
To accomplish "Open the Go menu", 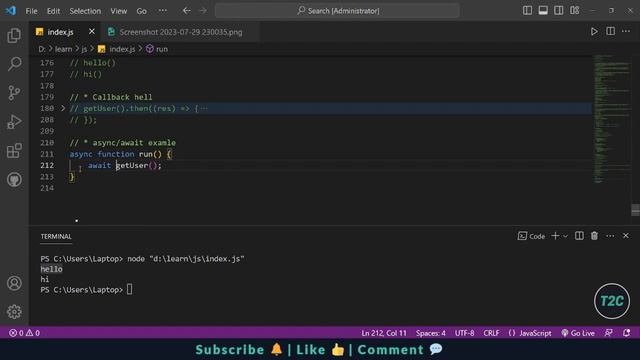I will (x=141, y=11).
